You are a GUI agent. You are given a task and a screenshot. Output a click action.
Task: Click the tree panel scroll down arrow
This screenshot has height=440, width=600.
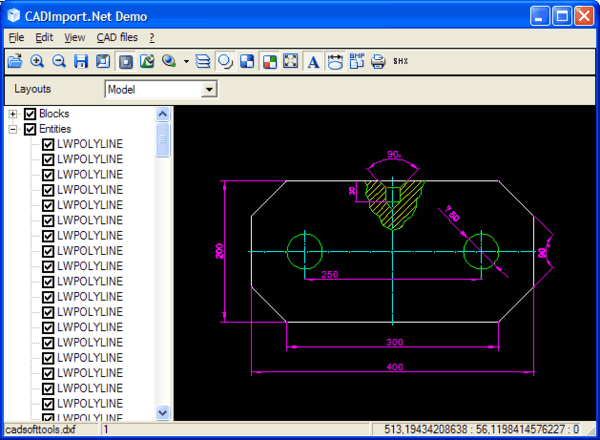[163, 413]
